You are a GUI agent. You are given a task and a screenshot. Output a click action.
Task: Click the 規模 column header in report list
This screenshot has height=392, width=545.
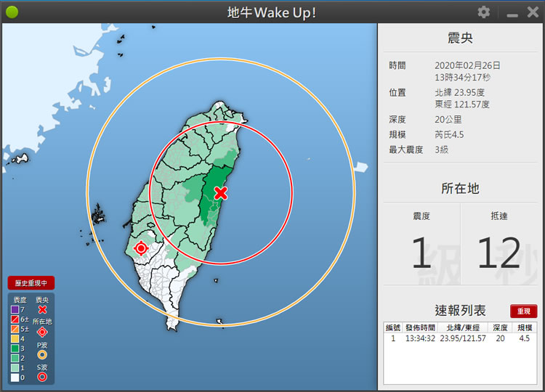(x=525, y=327)
